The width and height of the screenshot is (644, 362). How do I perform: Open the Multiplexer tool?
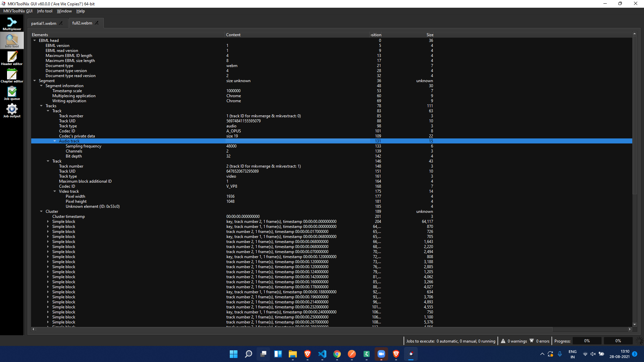(12, 23)
